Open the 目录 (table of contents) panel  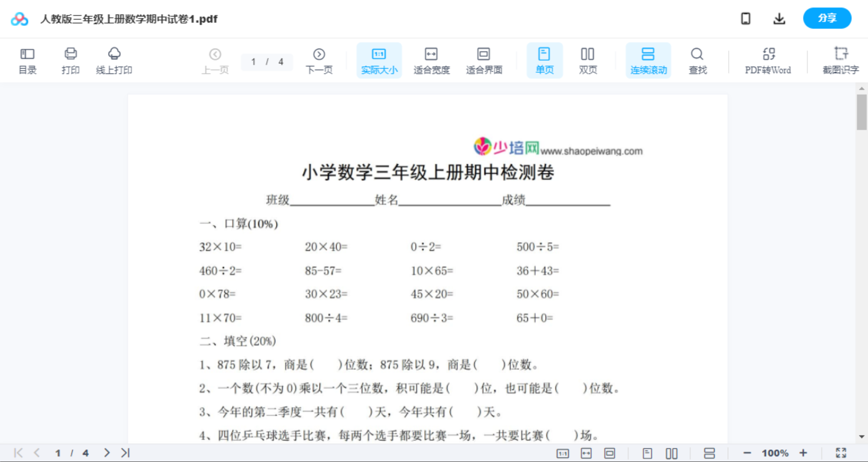27,60
